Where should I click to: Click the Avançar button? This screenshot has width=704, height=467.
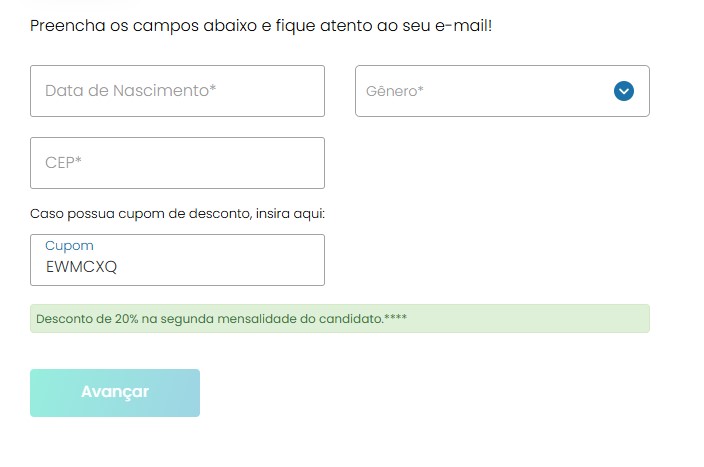pyautogui.click(x=115, y=393)
